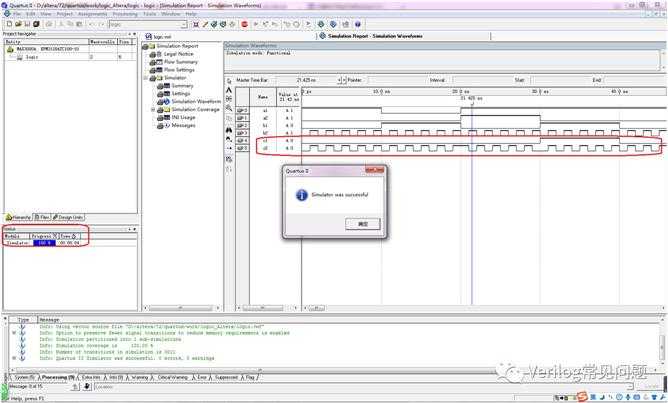This screenshot has height=403, width=668.
Task: Select the Zoom tool in waveform toolbar
Action: click(x=229, y=108)
